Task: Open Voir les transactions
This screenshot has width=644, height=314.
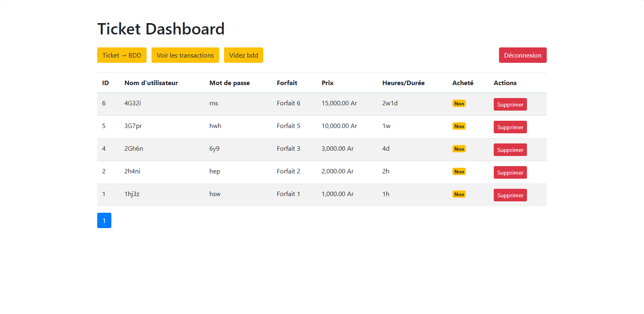Action: (x=185, y=55)
